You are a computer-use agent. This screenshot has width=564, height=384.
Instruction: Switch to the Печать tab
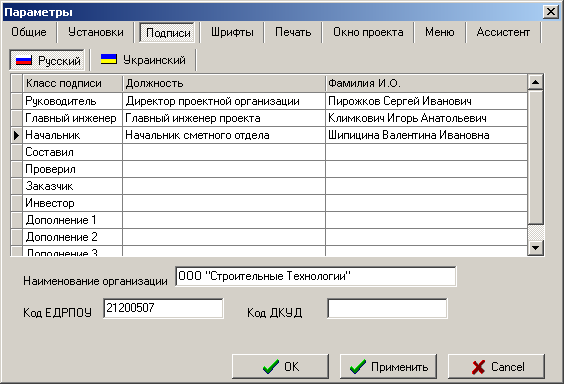[293, 32]
